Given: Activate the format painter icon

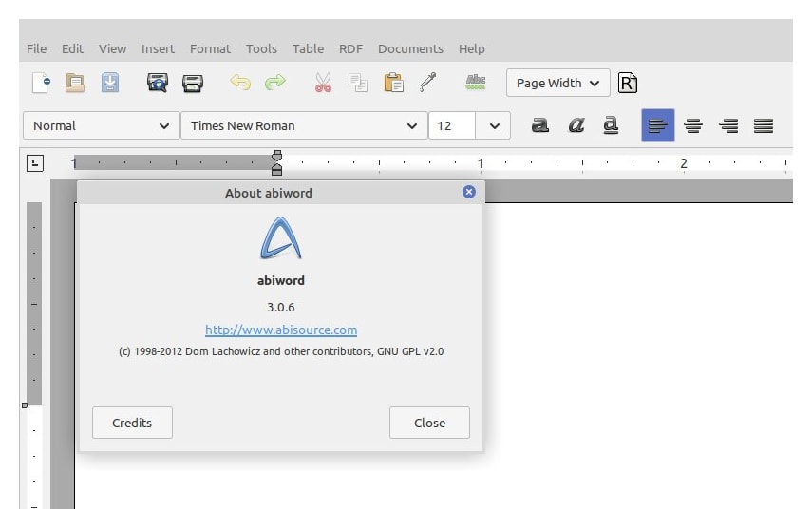Looking at the screenshot, I should 427,83.
